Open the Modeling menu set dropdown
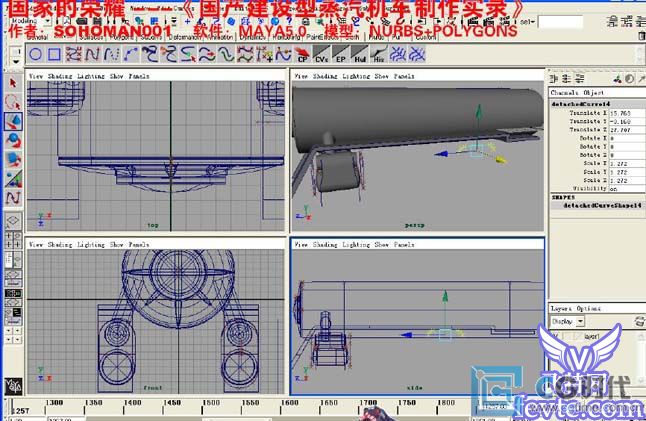 coord(29,21)
